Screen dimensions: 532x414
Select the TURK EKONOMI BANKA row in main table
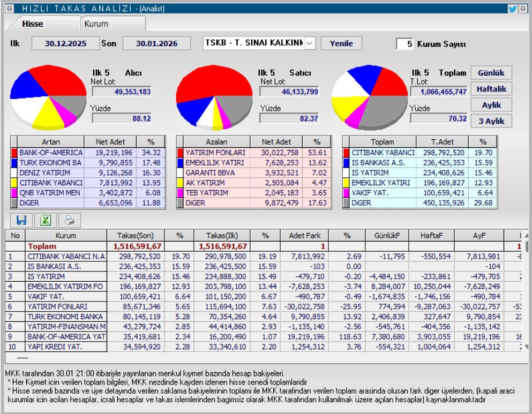pos(263,317)
